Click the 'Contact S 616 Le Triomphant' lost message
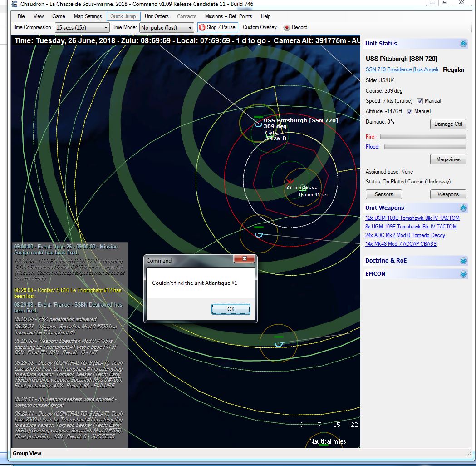 tap(68, 293)
